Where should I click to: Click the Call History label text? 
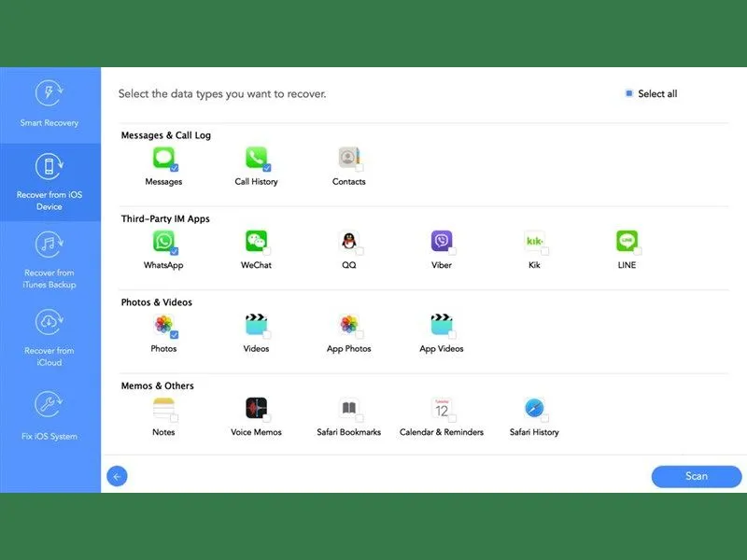(x=256, y=181)
